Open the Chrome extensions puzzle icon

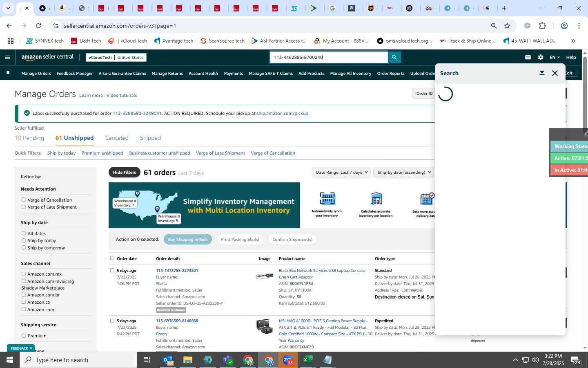click(542, 26)
